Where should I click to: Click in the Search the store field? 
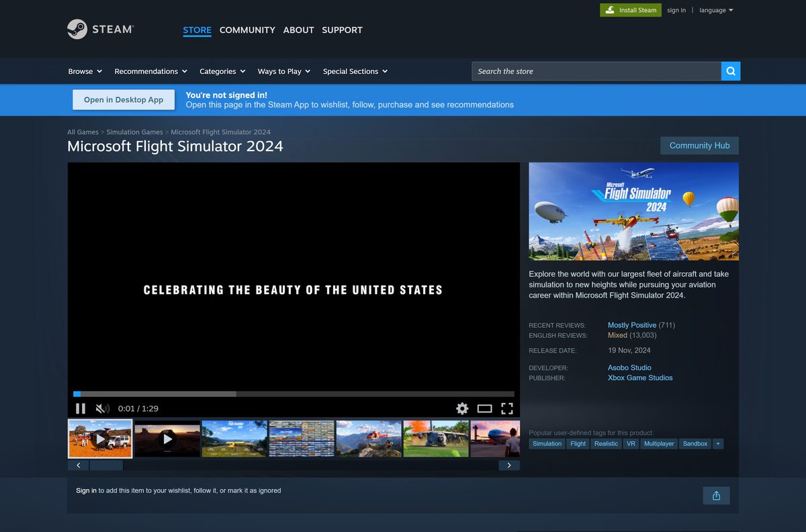coord(596,71)
